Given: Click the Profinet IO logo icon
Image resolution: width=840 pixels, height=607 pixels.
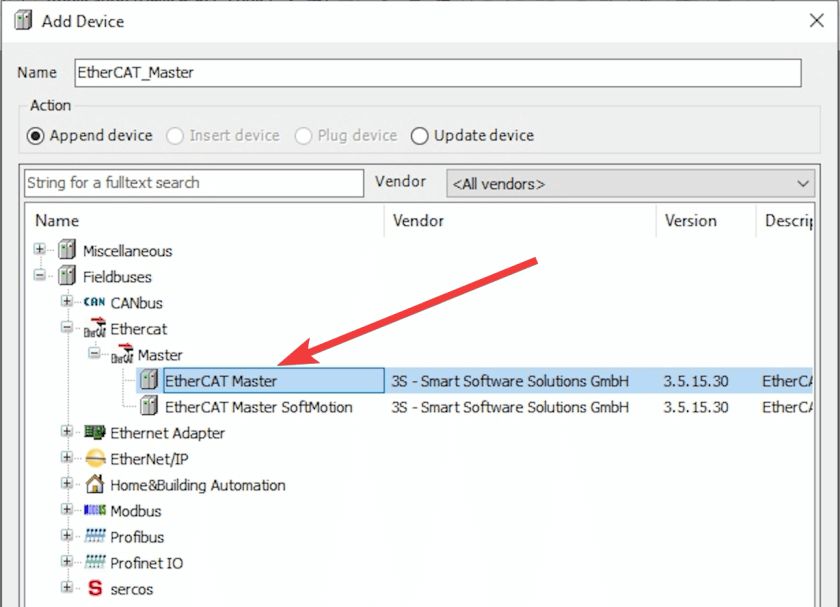Looking at the screenshot, I should click(95, 562).
